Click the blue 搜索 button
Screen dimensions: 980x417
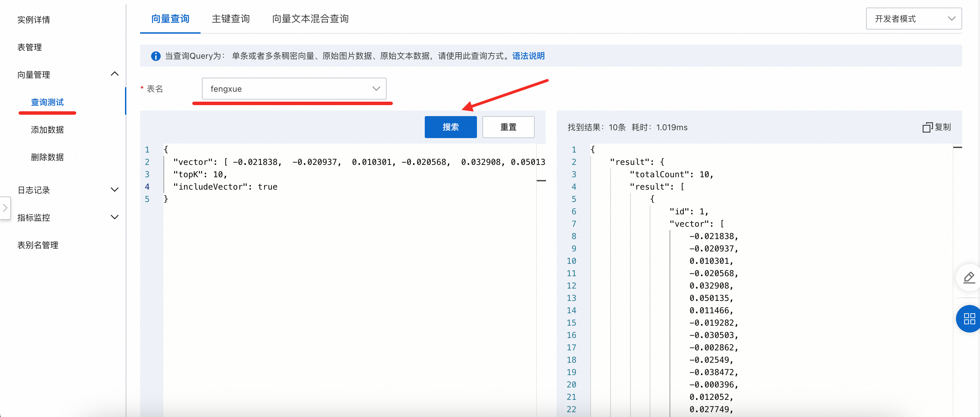(450, 127)
